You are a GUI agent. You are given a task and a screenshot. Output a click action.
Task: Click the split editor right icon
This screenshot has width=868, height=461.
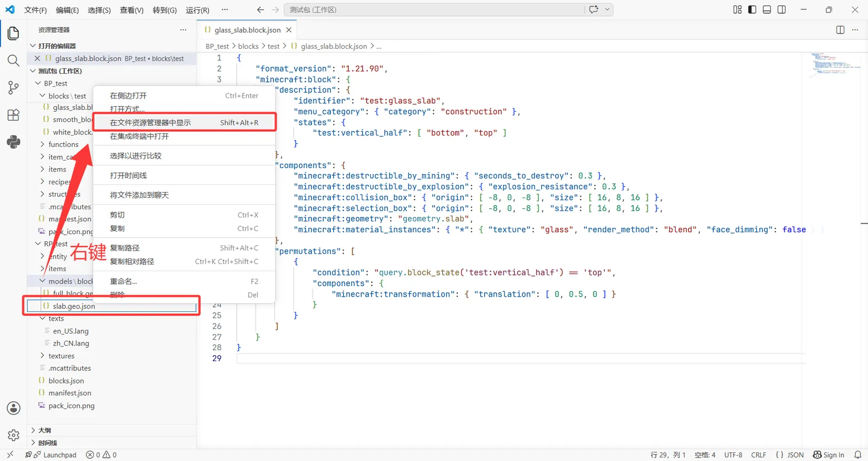point(840,30)
